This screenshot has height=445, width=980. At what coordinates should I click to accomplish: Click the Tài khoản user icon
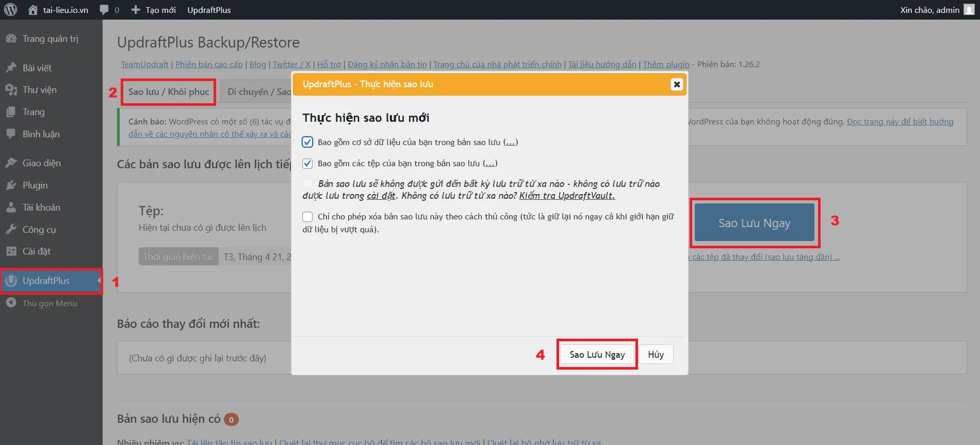coord(11,208)
